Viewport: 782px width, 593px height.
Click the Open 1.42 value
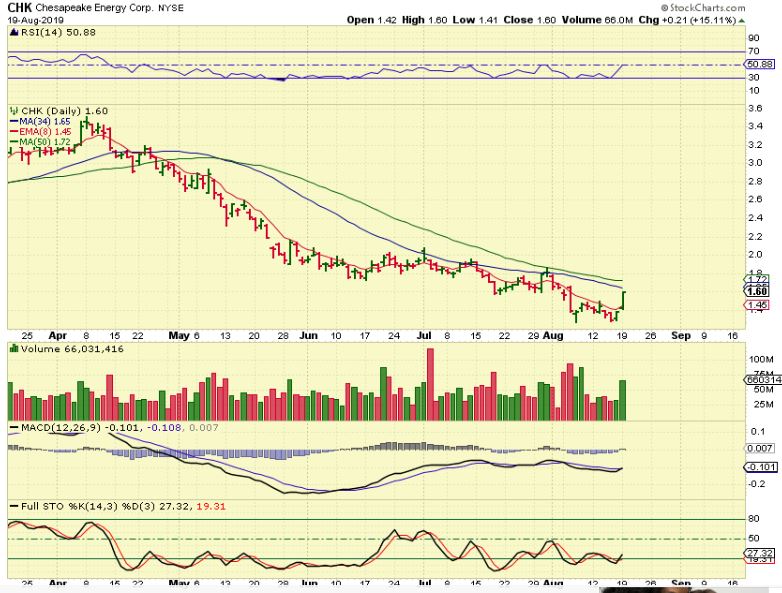click(x=372, y=20)
